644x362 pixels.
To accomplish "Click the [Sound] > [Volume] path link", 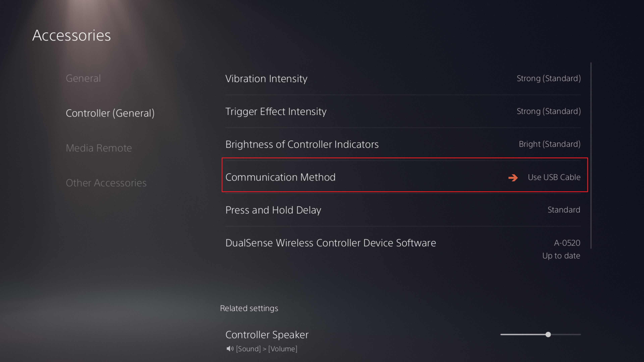I will [x=266, y=349].
